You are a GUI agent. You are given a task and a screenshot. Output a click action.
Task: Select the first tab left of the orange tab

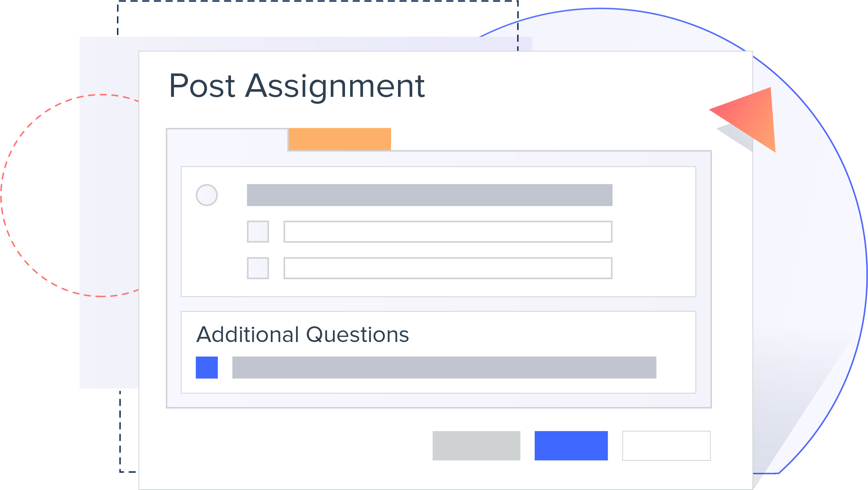pyautogui.click(x=227, y=140)
